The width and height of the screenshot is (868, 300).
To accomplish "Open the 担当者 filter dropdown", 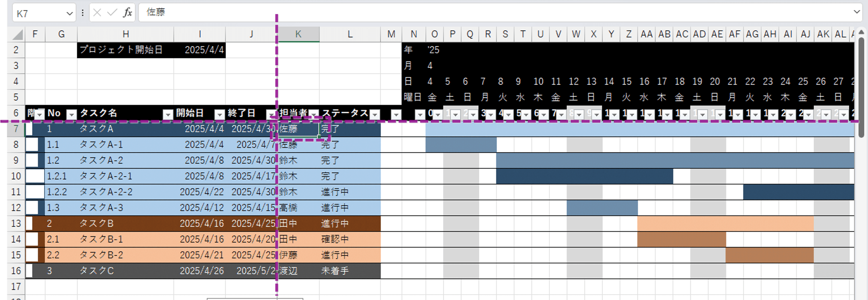I will pyautogui.click(x=314, y=114).
